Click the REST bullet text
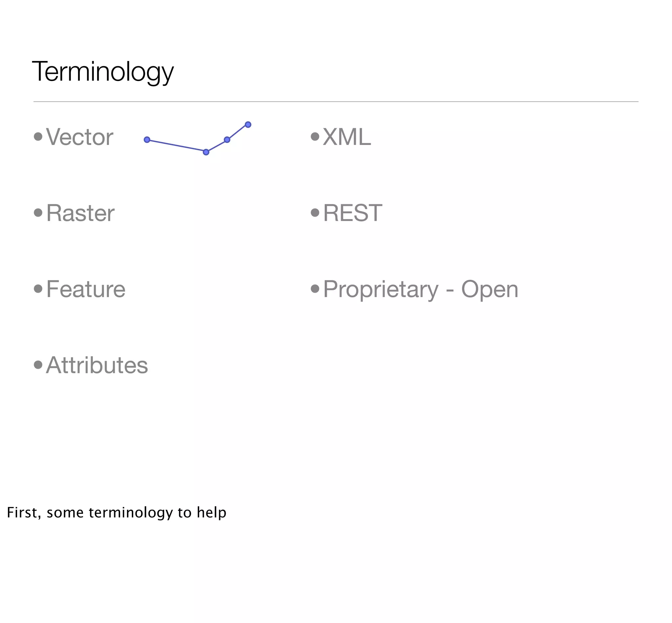 (x=352, y=213)
